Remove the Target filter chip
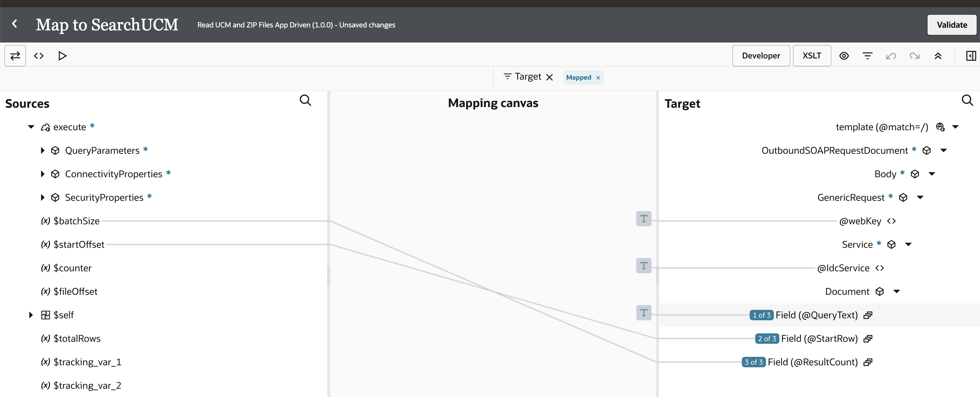The height and width of the screenshot is (397, 980). click(549, 77)
